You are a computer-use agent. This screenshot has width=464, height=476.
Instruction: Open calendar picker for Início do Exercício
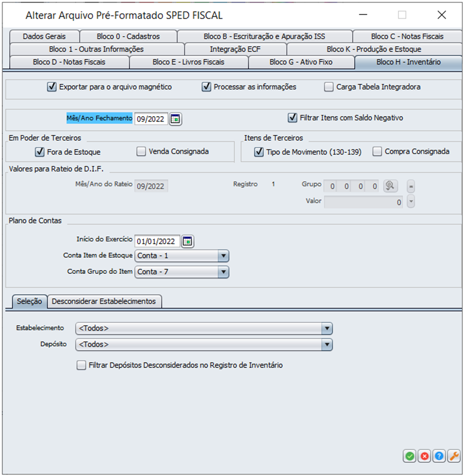[x=188, y=241]
